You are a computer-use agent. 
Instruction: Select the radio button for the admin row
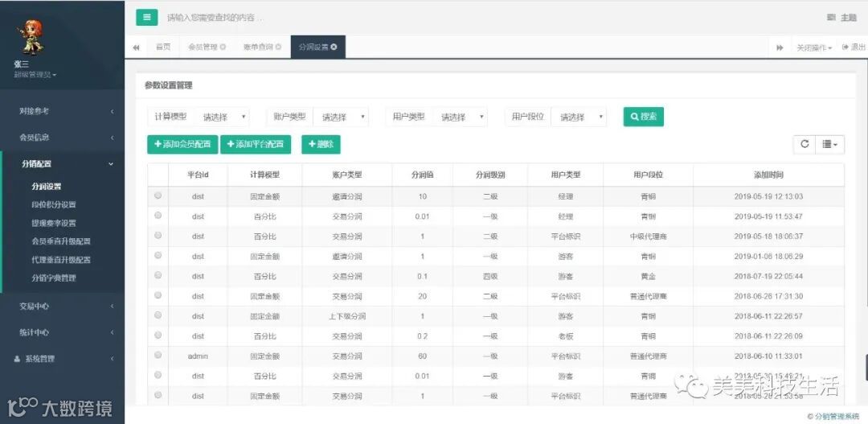[158, 355]
